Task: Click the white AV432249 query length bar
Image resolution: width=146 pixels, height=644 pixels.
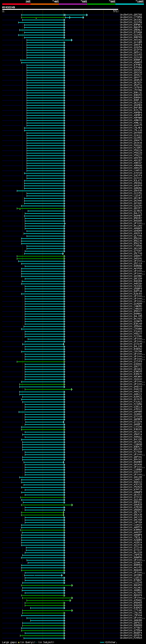Action: coord(60,9)
